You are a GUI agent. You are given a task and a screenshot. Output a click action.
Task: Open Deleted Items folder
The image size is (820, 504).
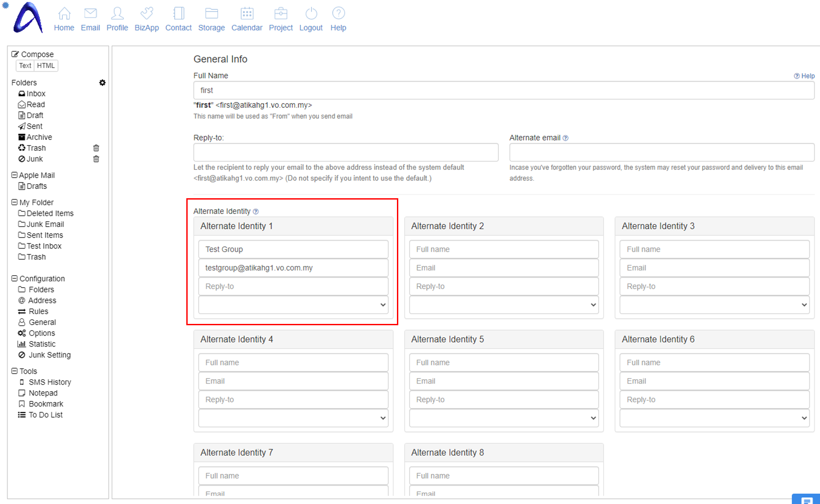pyautogui.click(x=46, y=213)
